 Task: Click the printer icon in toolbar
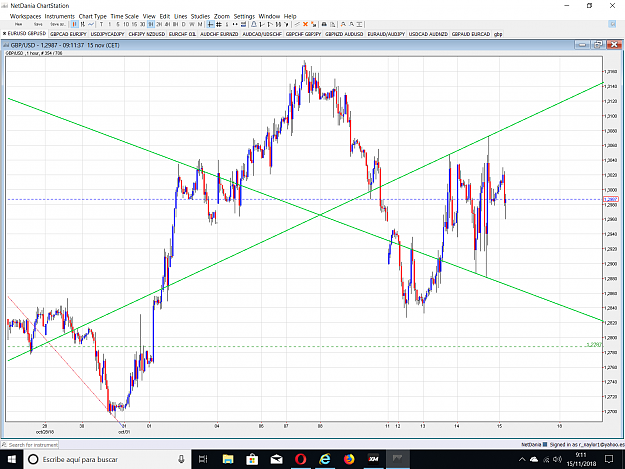[324, 24]
